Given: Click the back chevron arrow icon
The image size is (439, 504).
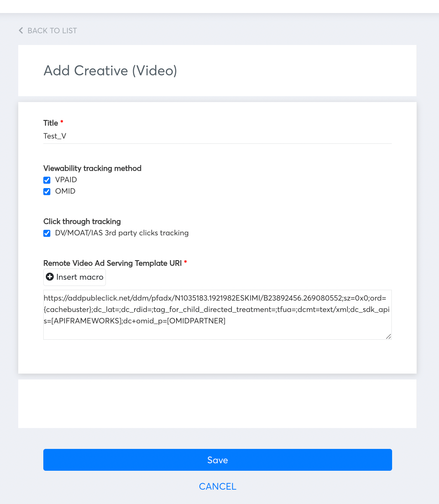Looking at the screenshot, I should (21, 31).
